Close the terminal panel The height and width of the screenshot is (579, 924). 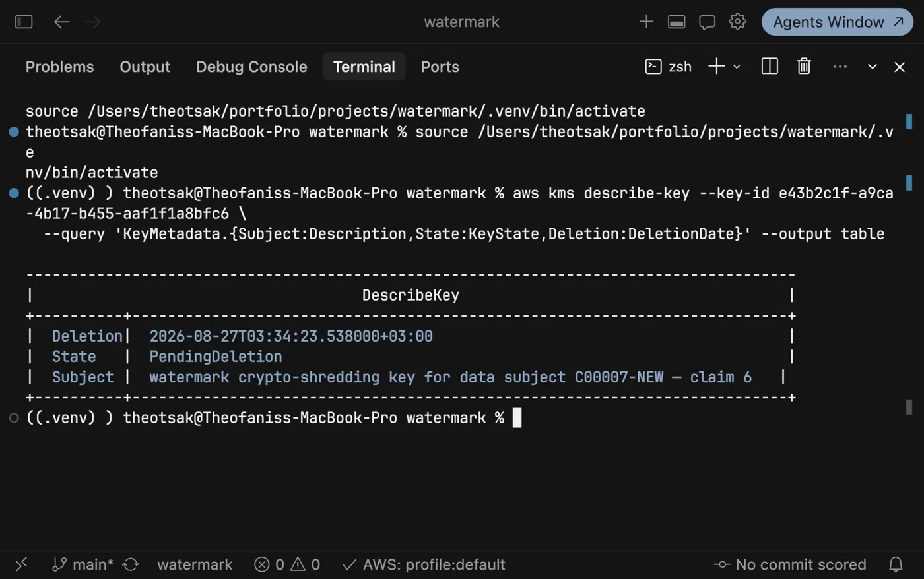tap(900, 67)
